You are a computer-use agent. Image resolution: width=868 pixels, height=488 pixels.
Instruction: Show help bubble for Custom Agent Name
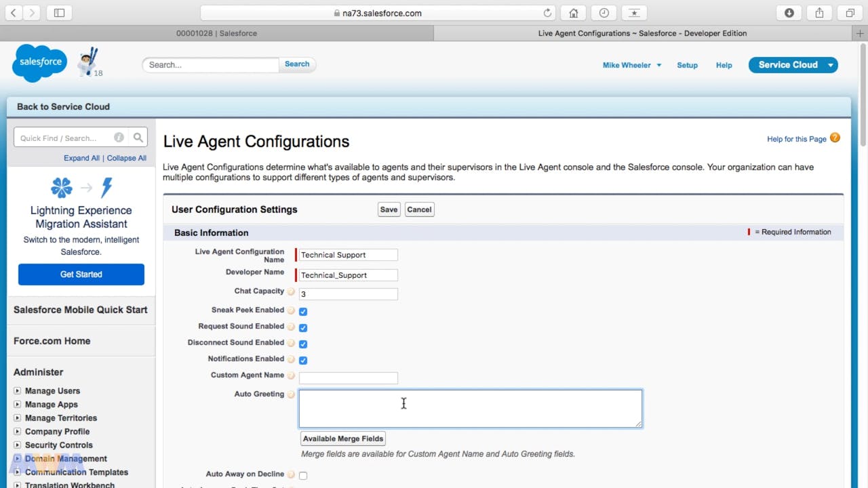click(x=291, y=375)
